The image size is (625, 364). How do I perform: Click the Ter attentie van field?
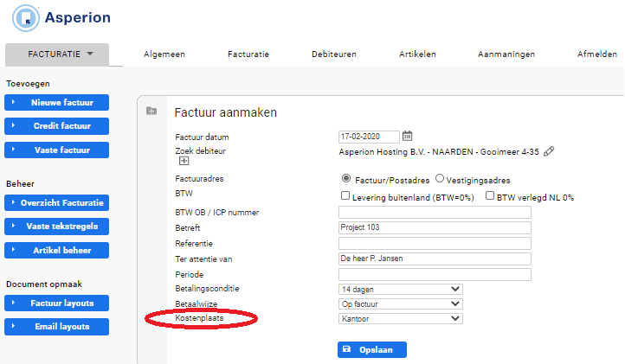point(435,259)
